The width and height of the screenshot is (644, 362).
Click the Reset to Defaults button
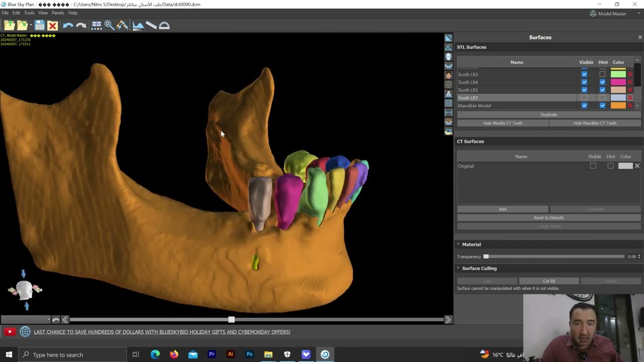pyautogui.click(x=548, y=218)
